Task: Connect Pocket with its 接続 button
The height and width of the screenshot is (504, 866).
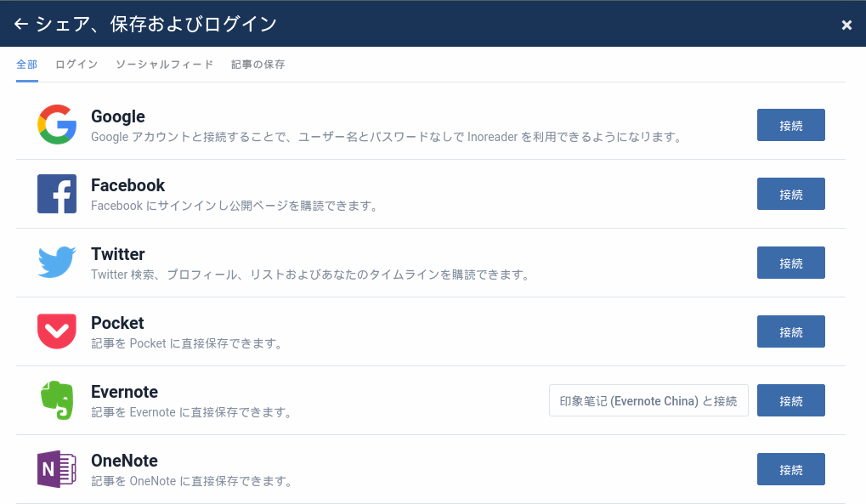Action: click(x=791, y=331)
